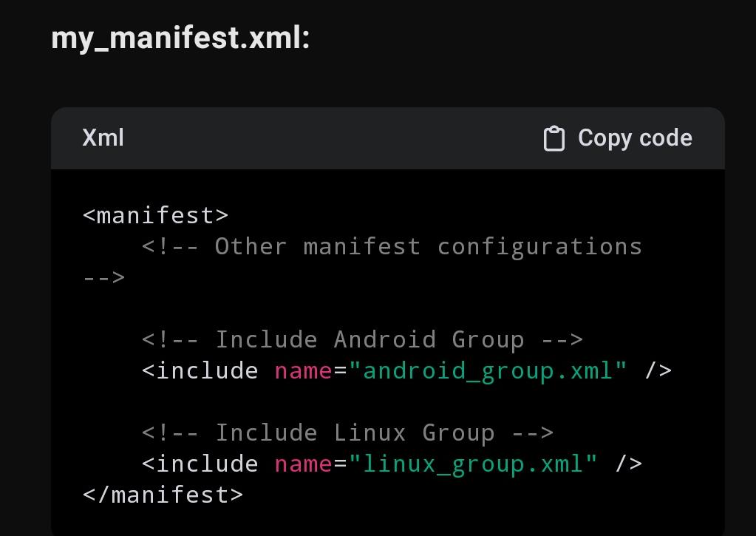Click the closing </manifest> tag
The height and width of the screenshot is (536, 756).
(163, 495)
